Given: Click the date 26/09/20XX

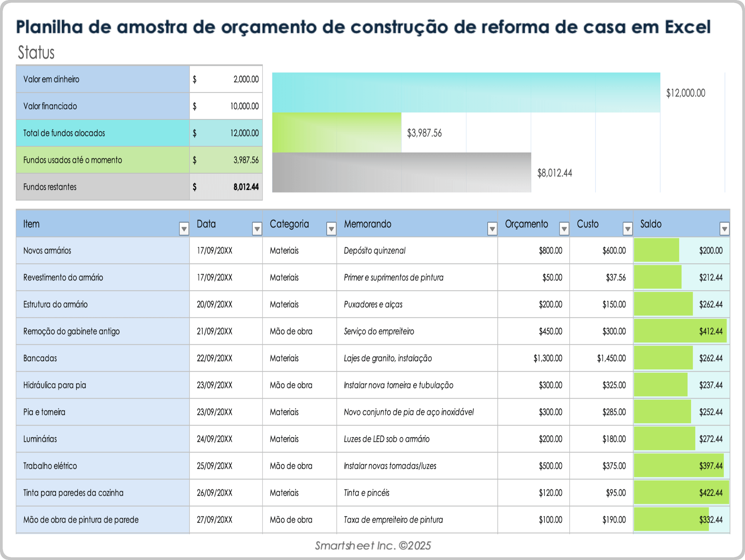Looking at the screenshot, I should pos(215,493).
